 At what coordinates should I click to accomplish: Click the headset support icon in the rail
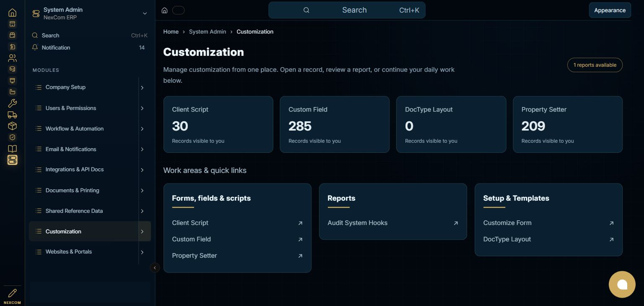pyautogui.click(x=12, y=69)
